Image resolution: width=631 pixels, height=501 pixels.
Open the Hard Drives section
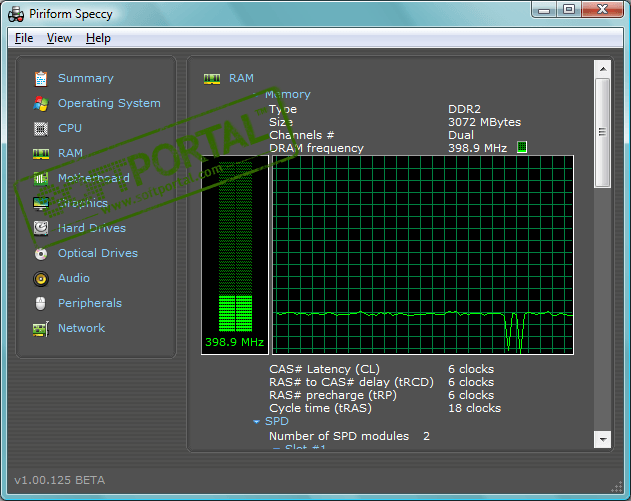(92, 228)
